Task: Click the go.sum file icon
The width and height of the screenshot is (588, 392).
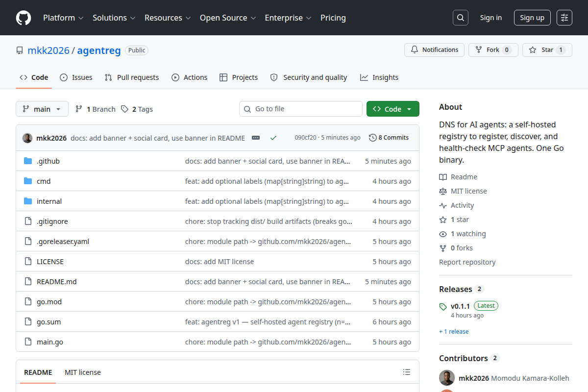Action: (x=28, y=321)
